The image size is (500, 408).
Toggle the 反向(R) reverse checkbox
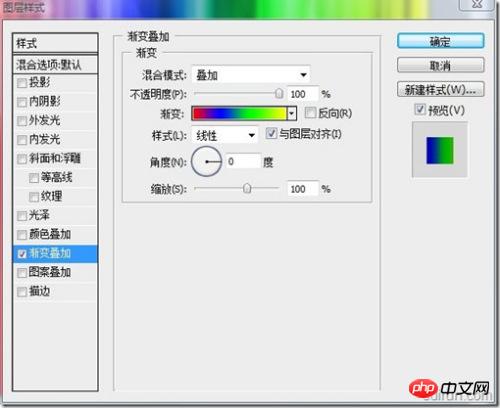point(310,113)
